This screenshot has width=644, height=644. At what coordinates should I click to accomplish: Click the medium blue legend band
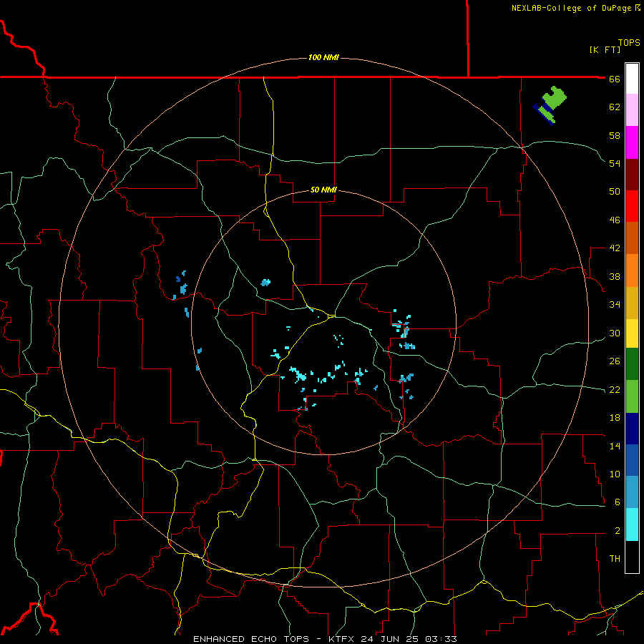pos(632,460)
